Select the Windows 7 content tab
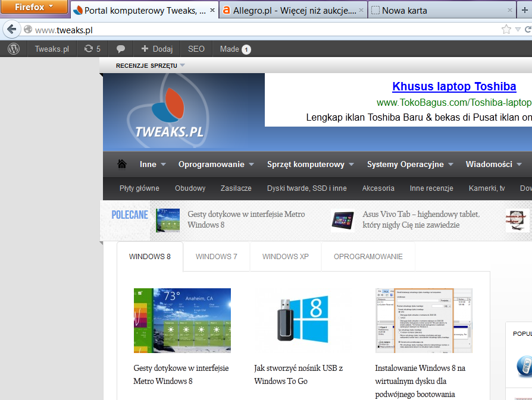This screenshot has height=400, width=532. [217, 257]
